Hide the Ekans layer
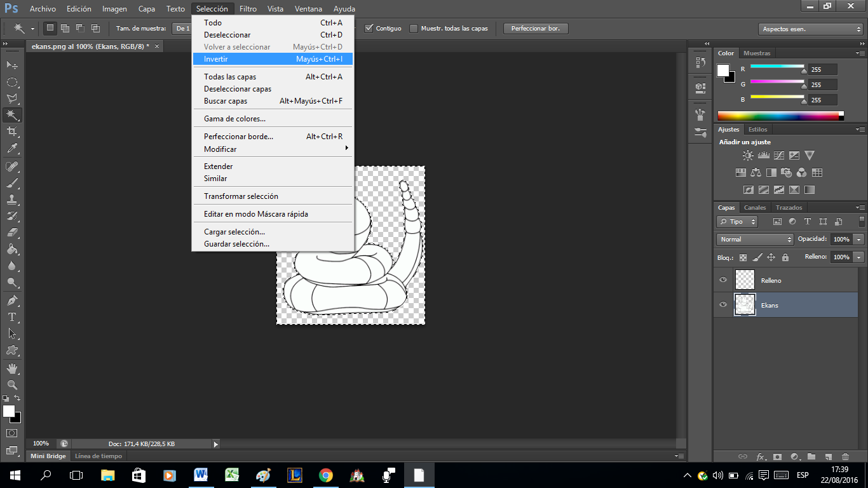Image resolution: width=868 pixels, height=488 pixels. 722,304
